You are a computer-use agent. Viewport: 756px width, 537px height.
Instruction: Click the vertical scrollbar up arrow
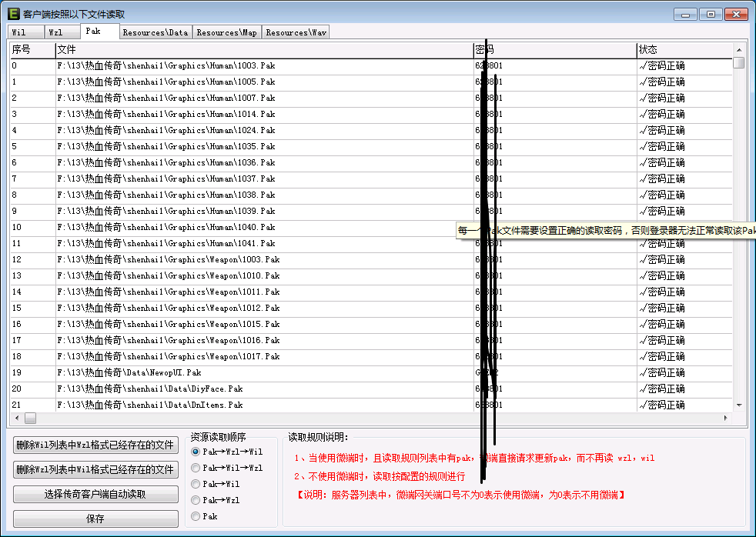pyautogui.click(x=739, y=49)
